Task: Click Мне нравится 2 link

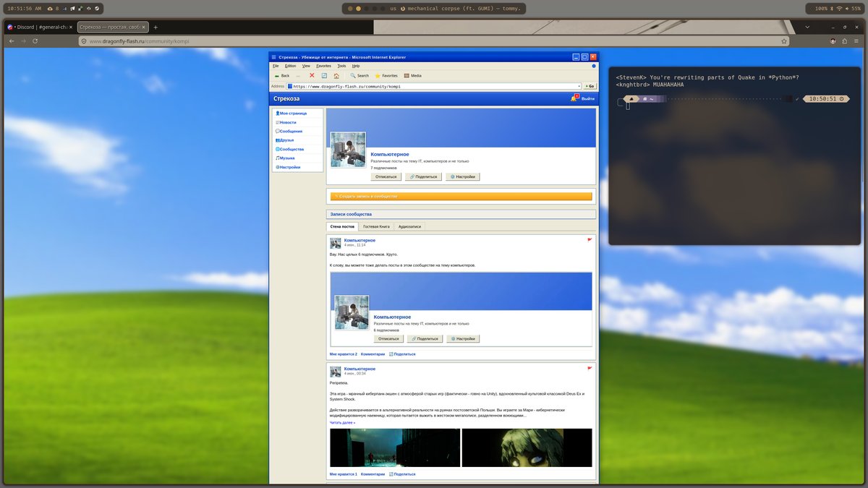Action: click(344, 354)
